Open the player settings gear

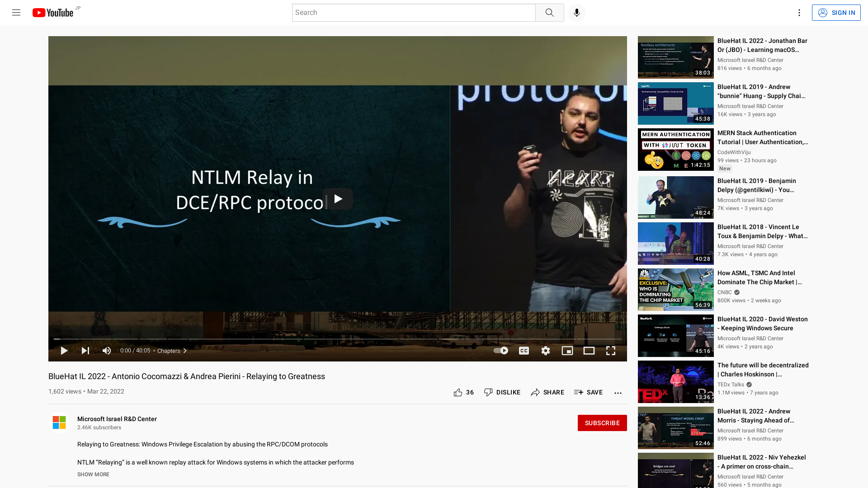click(x=546, y=351)
